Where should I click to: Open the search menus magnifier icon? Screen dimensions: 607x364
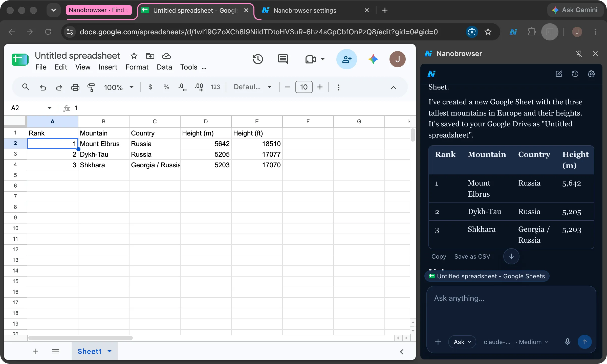coord(26,87)
